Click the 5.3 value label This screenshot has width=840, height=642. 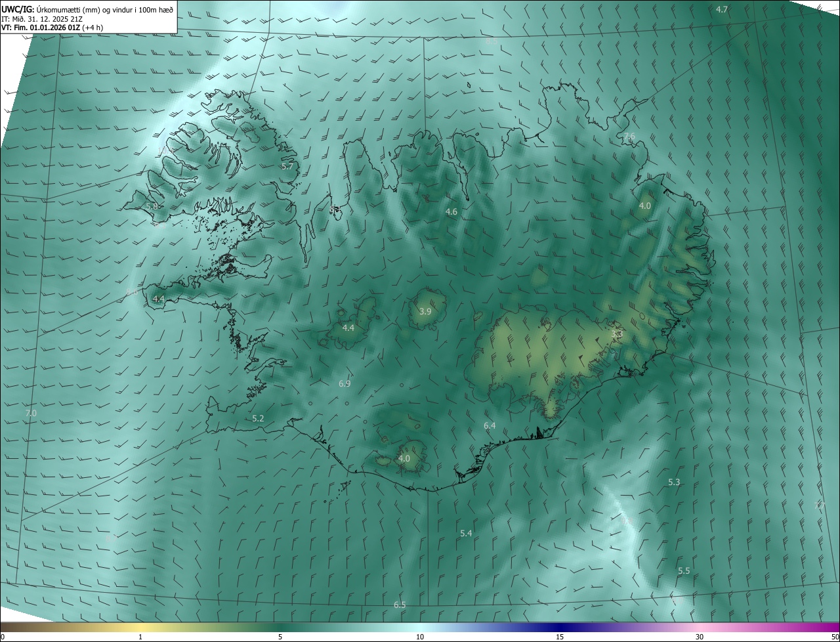pos(674,482)
